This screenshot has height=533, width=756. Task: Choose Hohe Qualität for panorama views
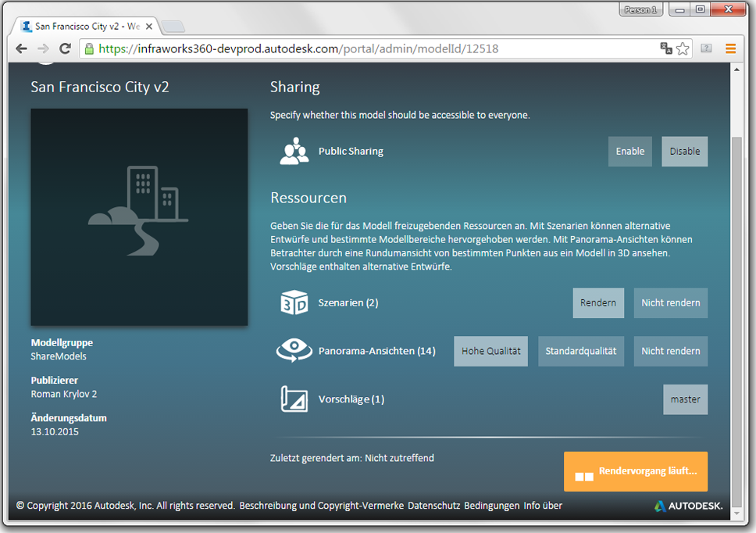490,351
